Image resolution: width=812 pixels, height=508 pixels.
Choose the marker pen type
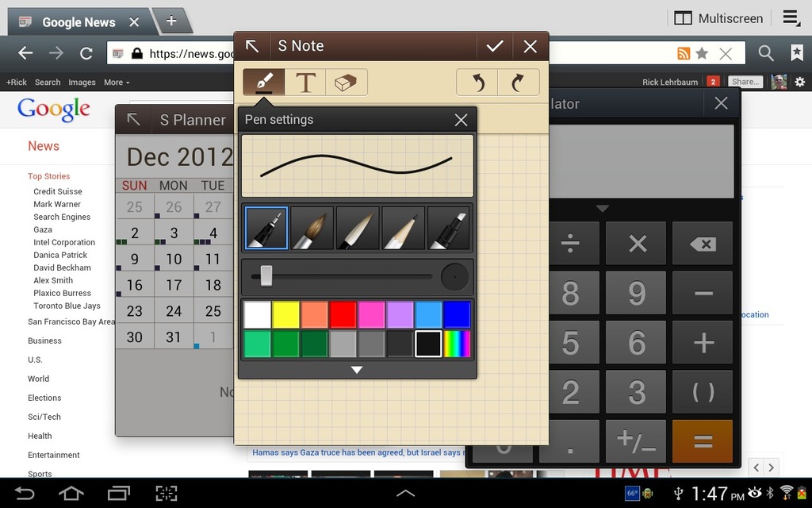pyautogui.click(x=449, y=228)
